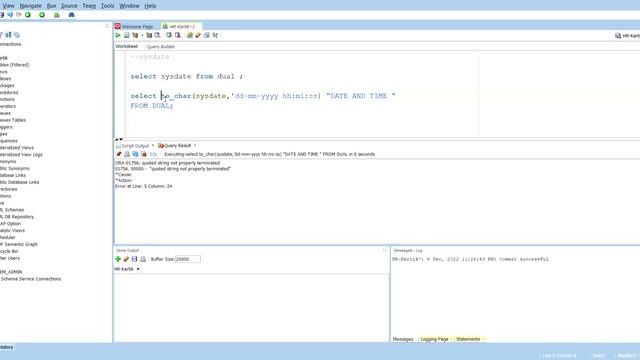Image resolution: width=640 pixels, height=360 pixels.
Task: Click the SQL History icon
Action: tap(207, 36)
